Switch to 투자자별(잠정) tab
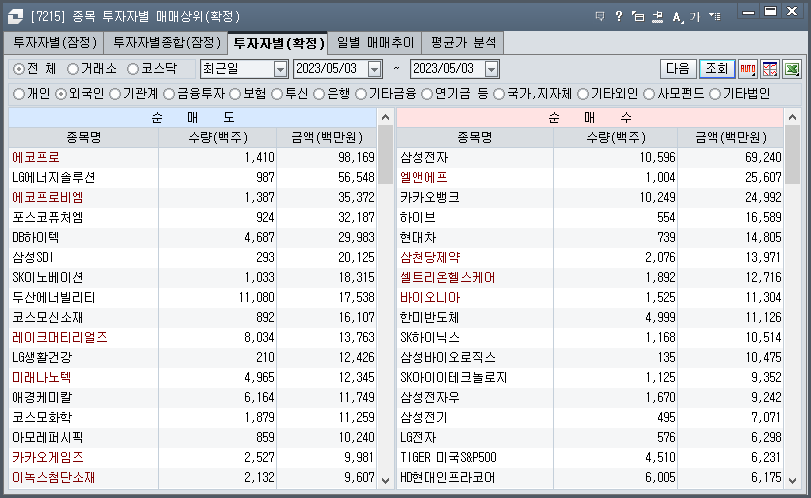The width and height of the screenshot is (811, 498). pos(55,42)
